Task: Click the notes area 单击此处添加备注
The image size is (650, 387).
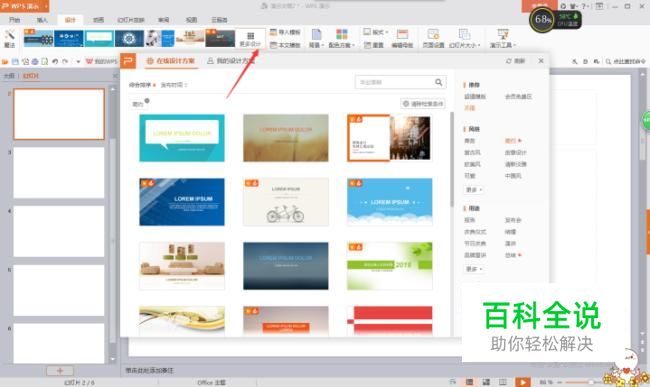Action: (x=150, y=370)
